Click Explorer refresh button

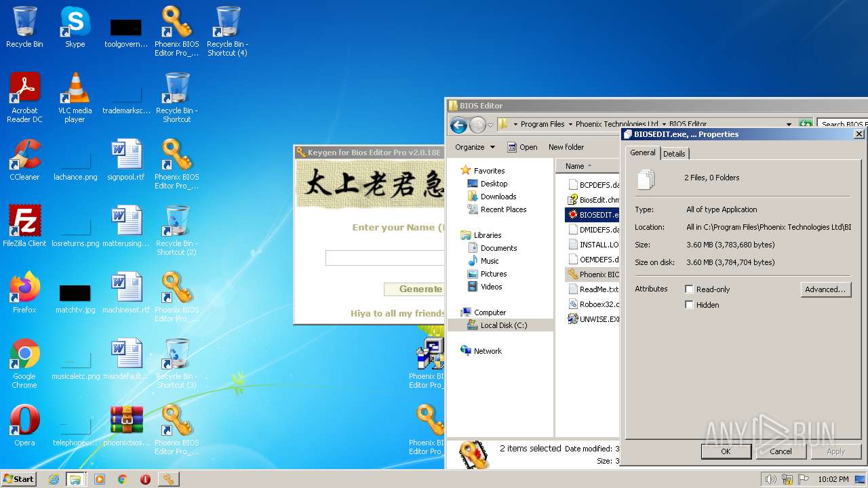(x=805, y=125)
